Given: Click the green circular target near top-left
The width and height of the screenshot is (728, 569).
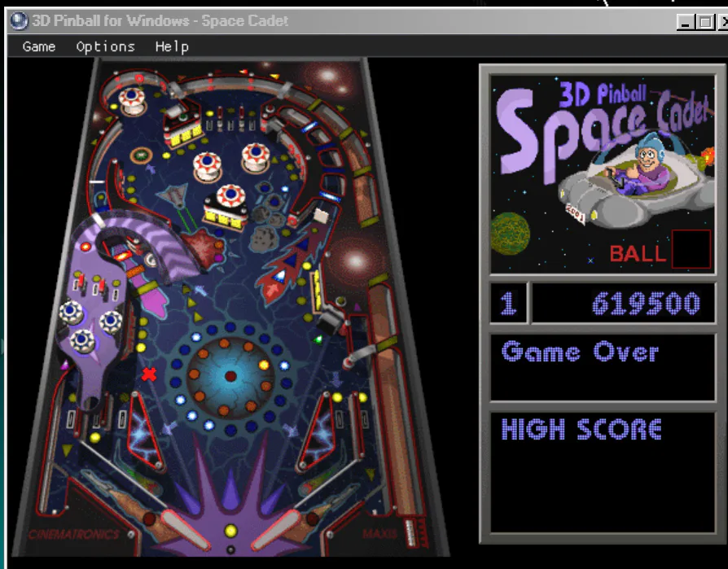Looking at the screenshot, I should click(x=141, y=155).
